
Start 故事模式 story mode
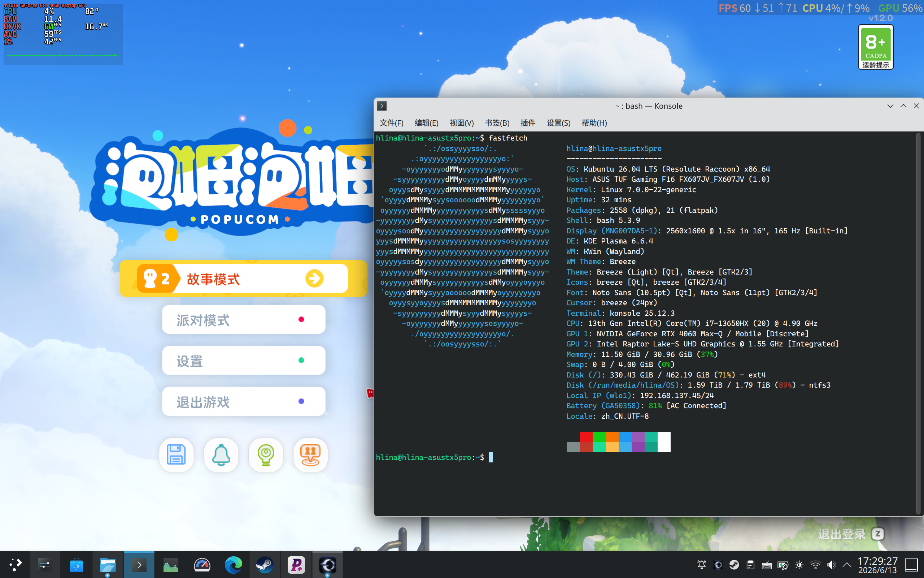[243, 279]
